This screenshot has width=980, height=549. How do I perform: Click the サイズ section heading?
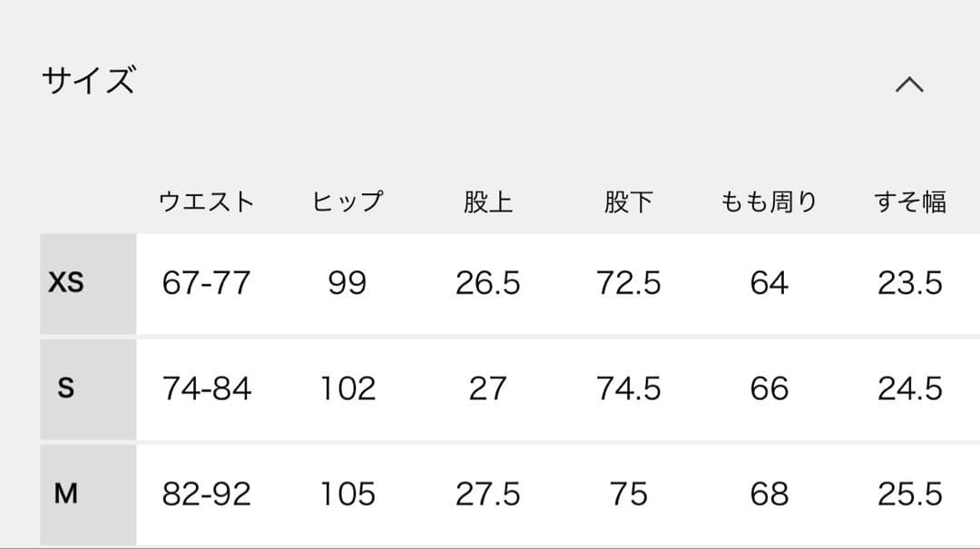click(x=88, y=82)
